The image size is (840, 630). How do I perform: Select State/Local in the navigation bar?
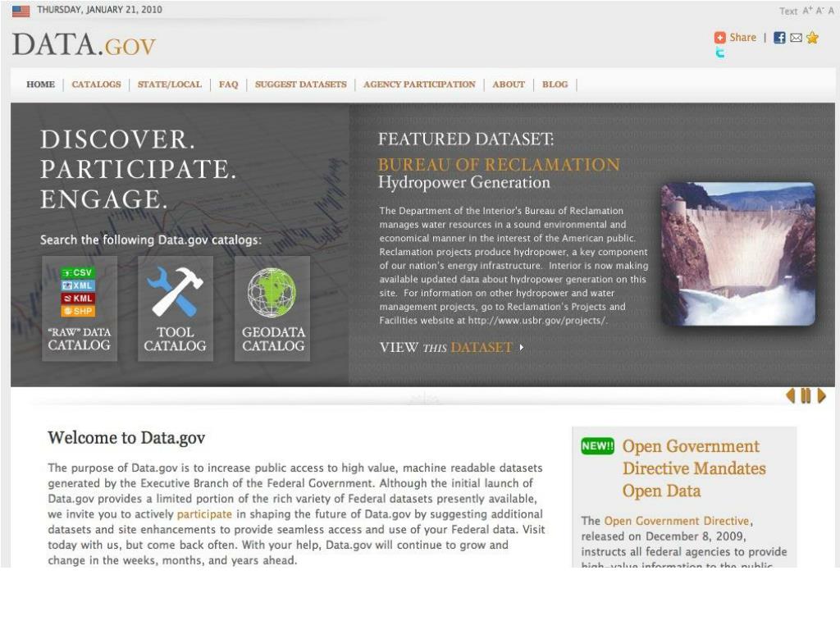click(170, 84)
